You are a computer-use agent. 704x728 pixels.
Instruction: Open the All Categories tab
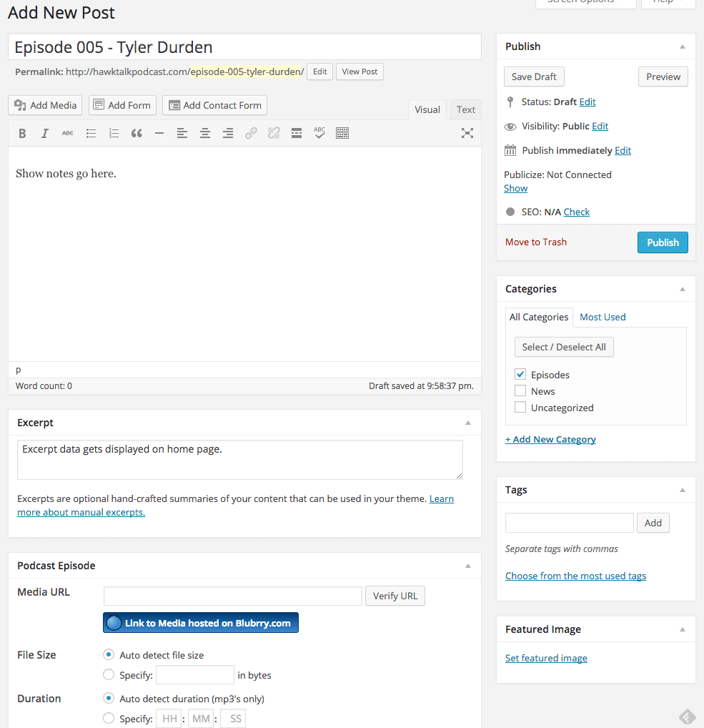point(539,317)
